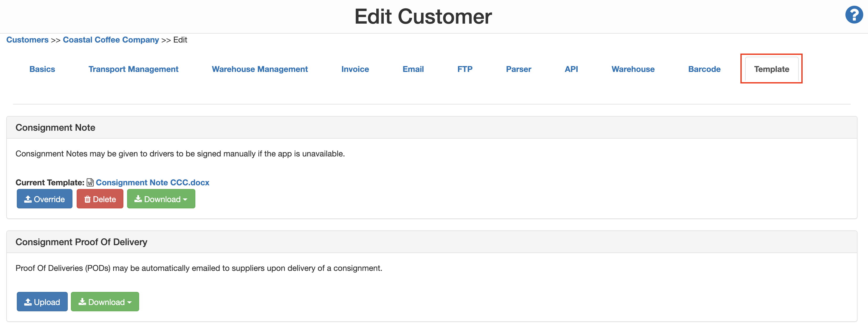This screenshot has width=868, height=326.
Task: Open Coastal Coffee Company breadcrumb link
Action: coord(111,40)
